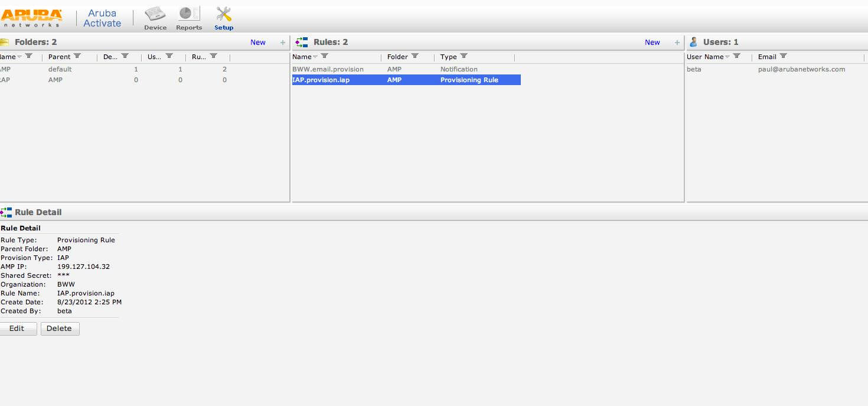
Task: Click filter icon on User Name column
Action: (x=736, y=56)
